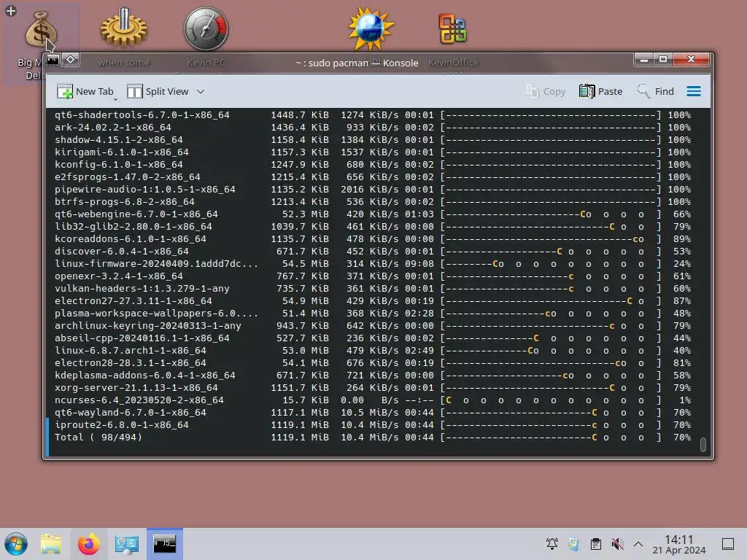The width and height of the screenshot is (747, 560).
Task: Click the show desktop button
Action: [x=728, y=544]
